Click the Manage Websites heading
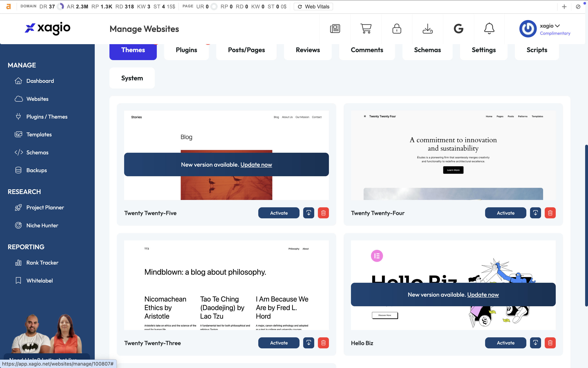This screenshot has width=588, height=368. pyautogui.click(x=144, y=29)
